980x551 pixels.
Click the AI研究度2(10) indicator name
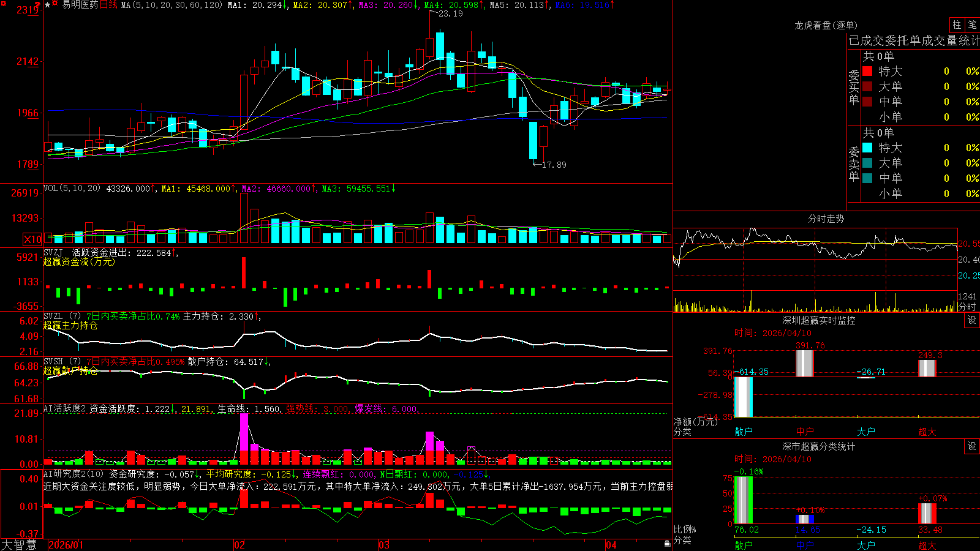pos(73,474)
